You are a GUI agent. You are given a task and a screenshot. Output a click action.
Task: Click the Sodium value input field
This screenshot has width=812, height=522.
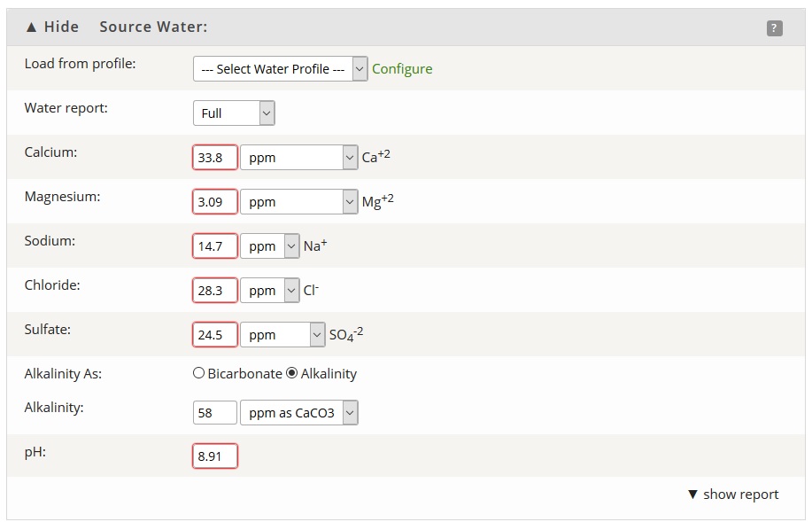coord(215,246)
